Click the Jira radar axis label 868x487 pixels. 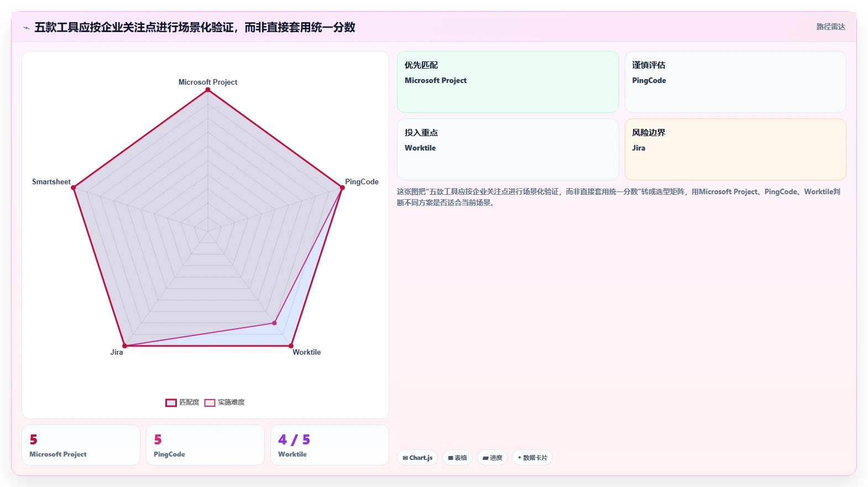click(x=117, y=352)
